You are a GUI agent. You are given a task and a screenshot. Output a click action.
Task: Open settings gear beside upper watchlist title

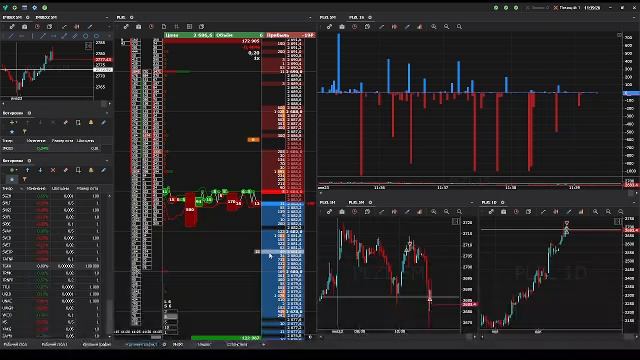29,113
